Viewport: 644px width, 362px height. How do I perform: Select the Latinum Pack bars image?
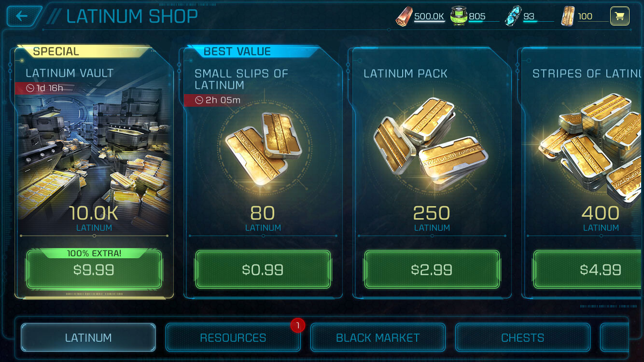(431, 140)
